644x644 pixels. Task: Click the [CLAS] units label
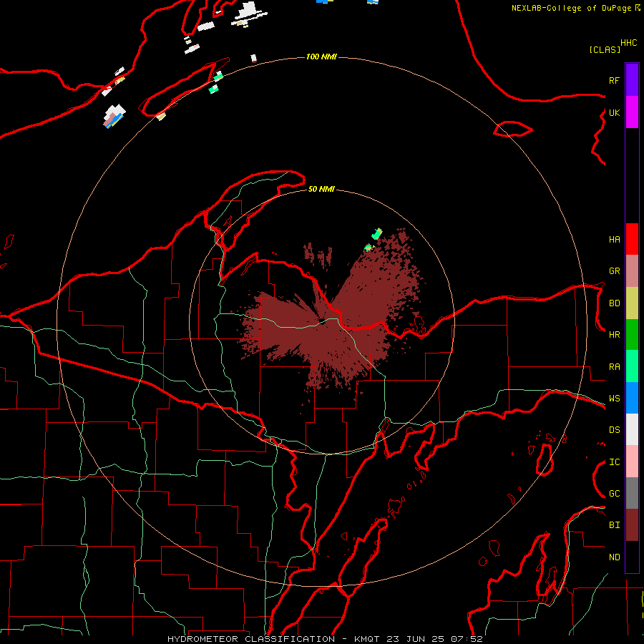(x=605, y=49)
